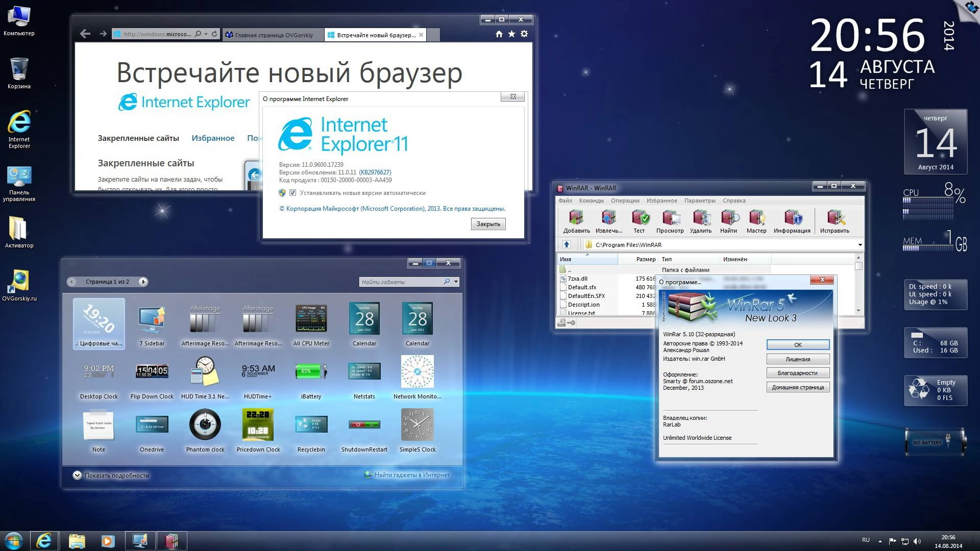Select the Phantom clock gadget
This screenshot has height=551, width=980.
[205, 431]
